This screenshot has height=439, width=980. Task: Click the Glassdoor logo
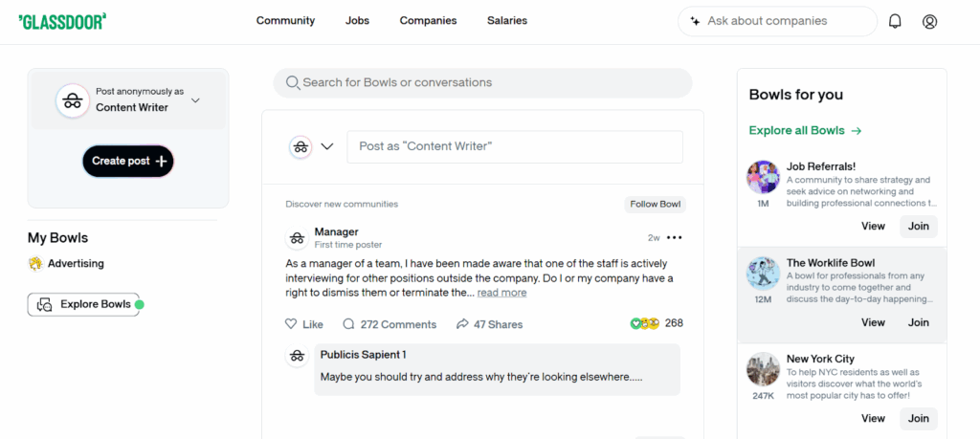[62, 21]
